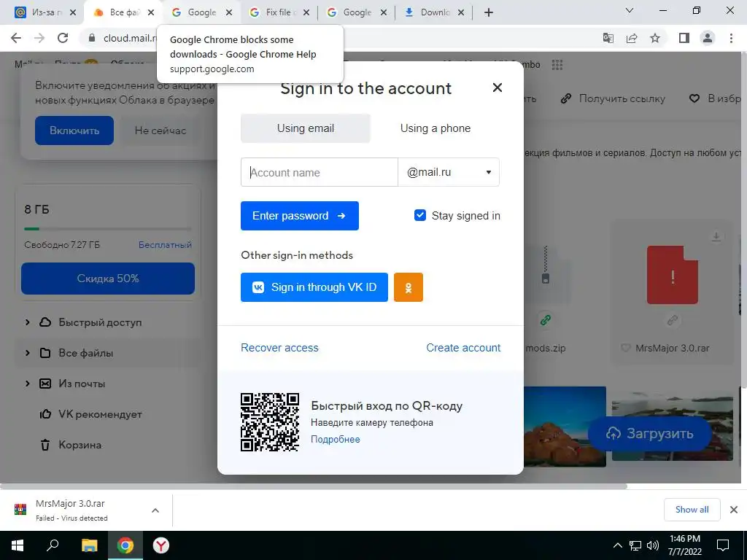Click the Из почты envelope icon
Screen dimensions: 747x560
pos(45,384)
